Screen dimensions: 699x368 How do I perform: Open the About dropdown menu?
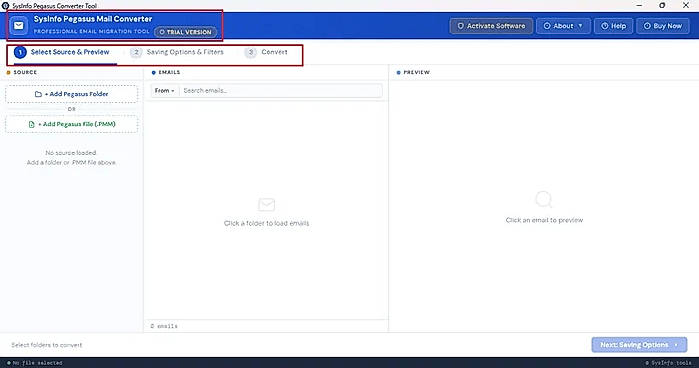(x=563, y=26)
